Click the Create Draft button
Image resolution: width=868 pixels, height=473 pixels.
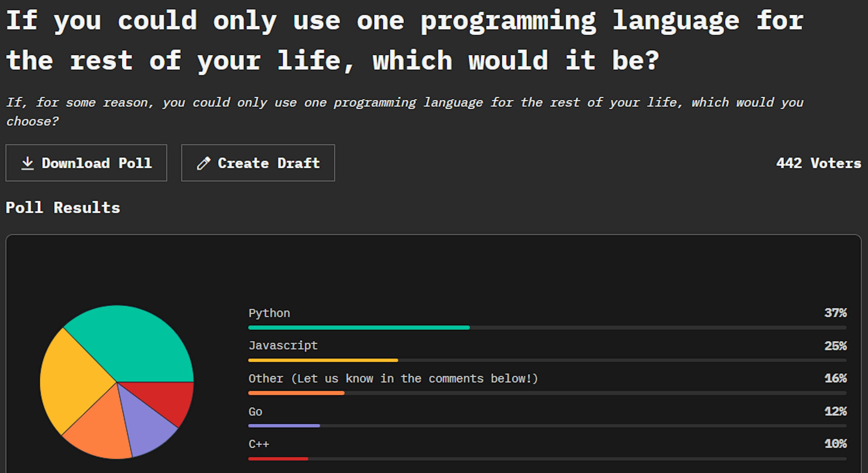[x=258, y=163]
